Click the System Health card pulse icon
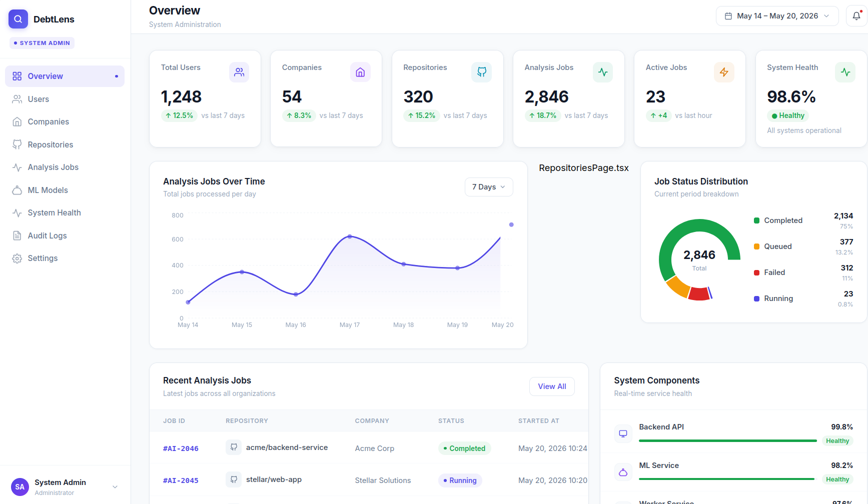 (x=845, y=72)
